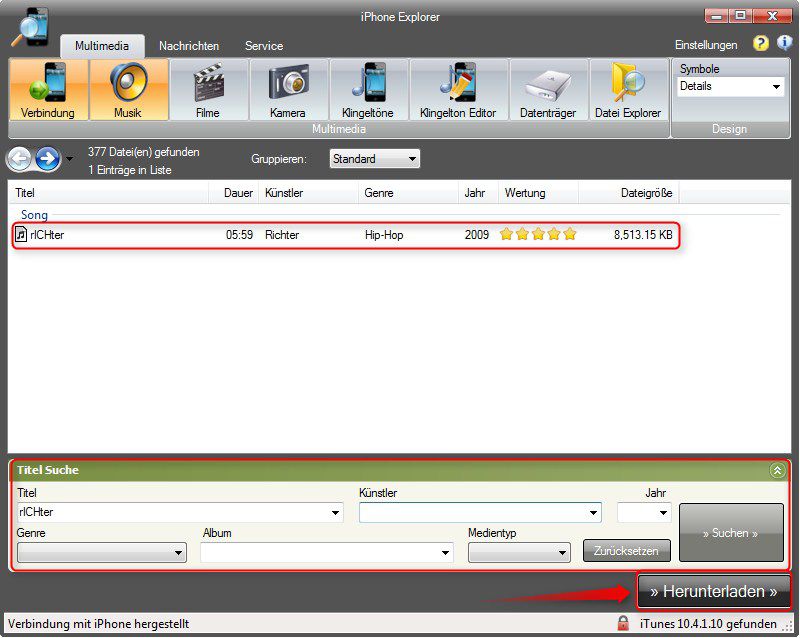This screenshot has height=638, width=800.
Task: Switch to the Service tab
Action: tap(264, 46)
